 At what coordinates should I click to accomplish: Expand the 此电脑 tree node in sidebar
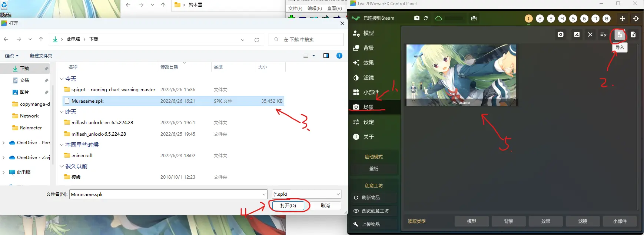pos(4,172)
